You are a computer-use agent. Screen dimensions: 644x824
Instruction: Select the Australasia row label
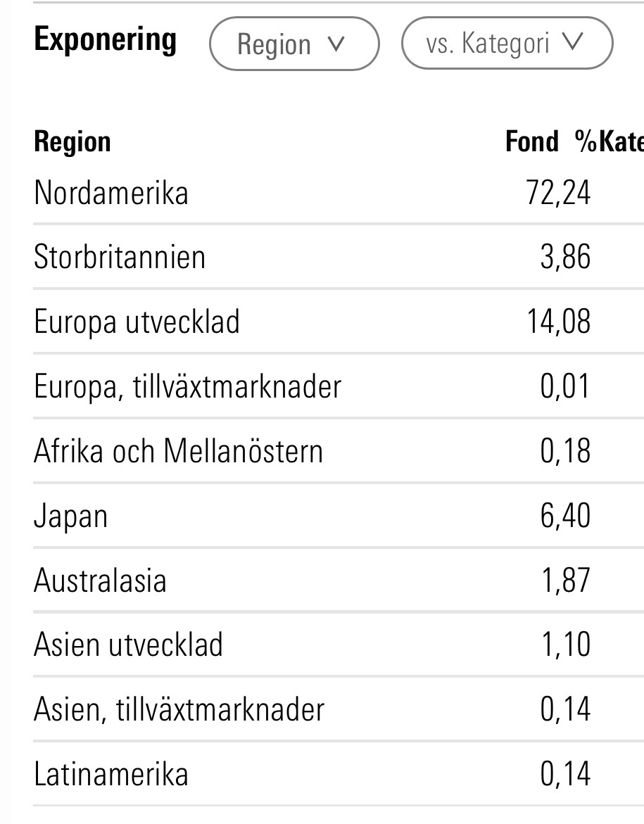point(100,581)
